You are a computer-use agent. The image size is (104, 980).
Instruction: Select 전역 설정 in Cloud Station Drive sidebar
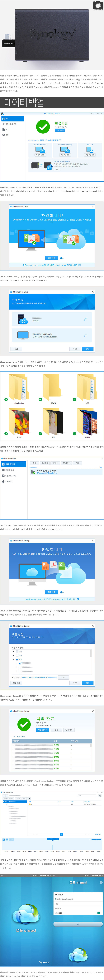click(x=13, y=481)
